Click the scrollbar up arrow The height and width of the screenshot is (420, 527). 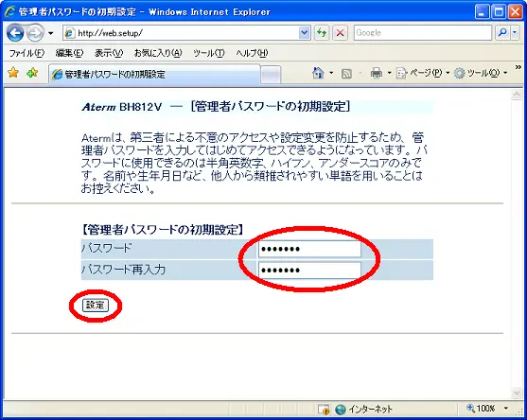[x=517, y=96]
